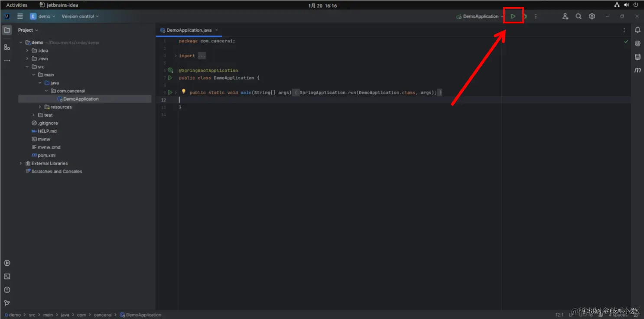Open Code With Me user icon
Screen dimensions: 644x319
(565, 16)
